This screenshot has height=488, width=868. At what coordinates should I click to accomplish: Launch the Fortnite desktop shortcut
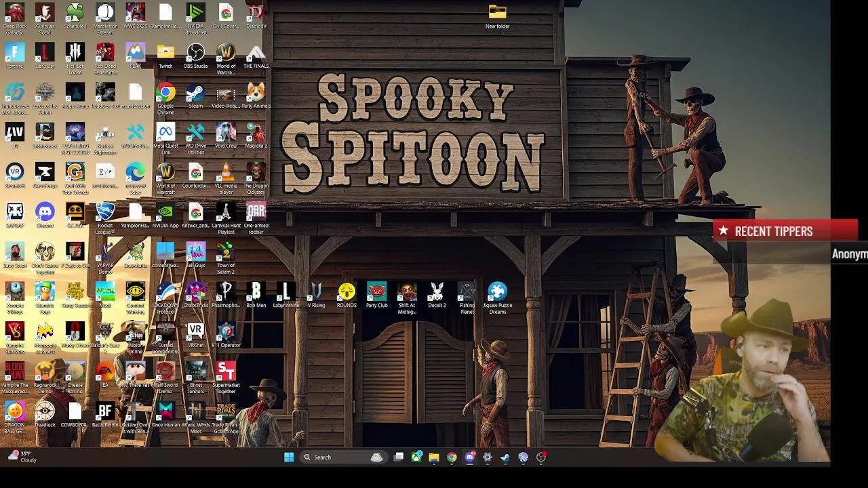tap(15, 56)
